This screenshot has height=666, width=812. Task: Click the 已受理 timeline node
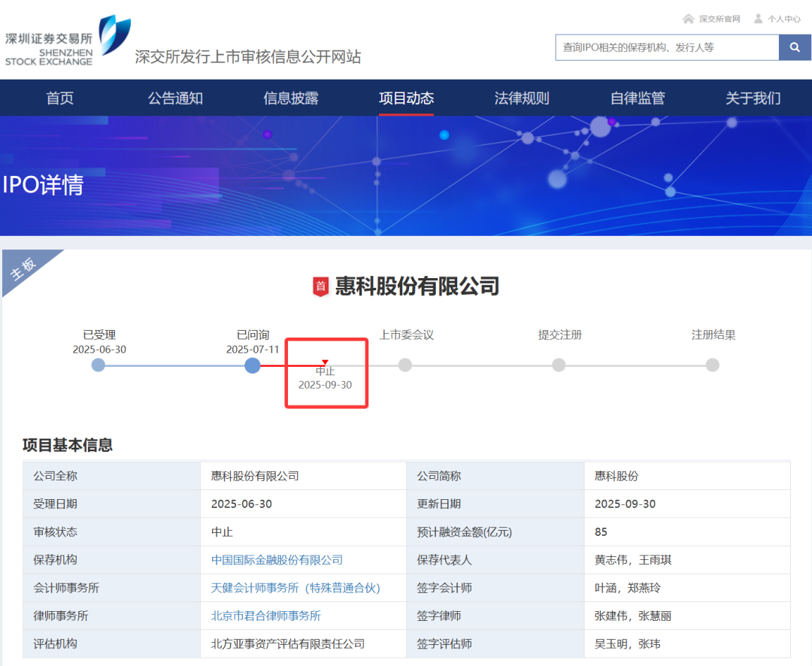click(98, 365)
